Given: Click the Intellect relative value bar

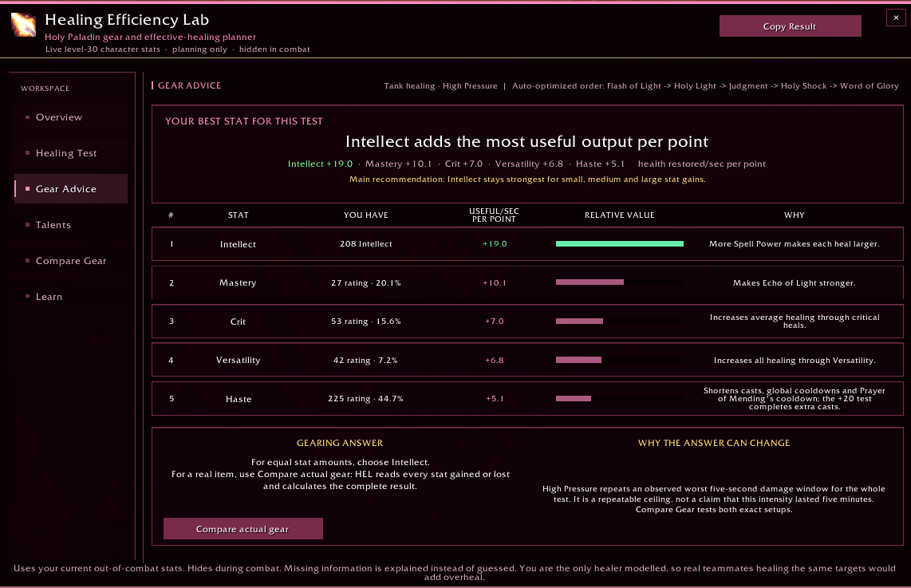Looking at the screenshot, I should (619, 244).
